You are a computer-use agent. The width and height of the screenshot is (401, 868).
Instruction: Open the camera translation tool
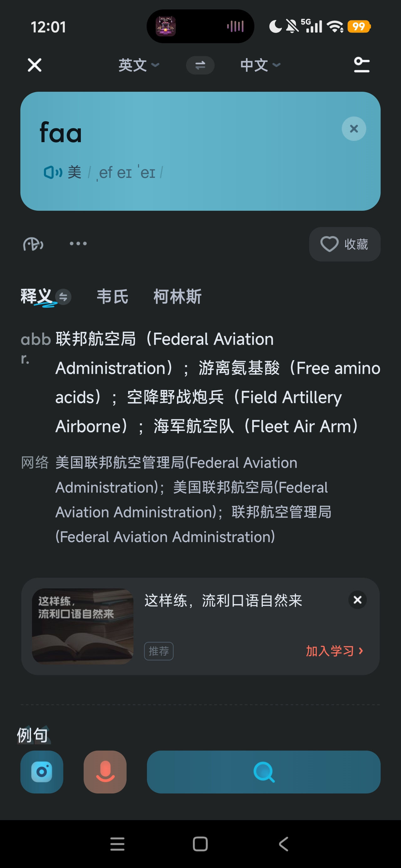coord(42,772)
